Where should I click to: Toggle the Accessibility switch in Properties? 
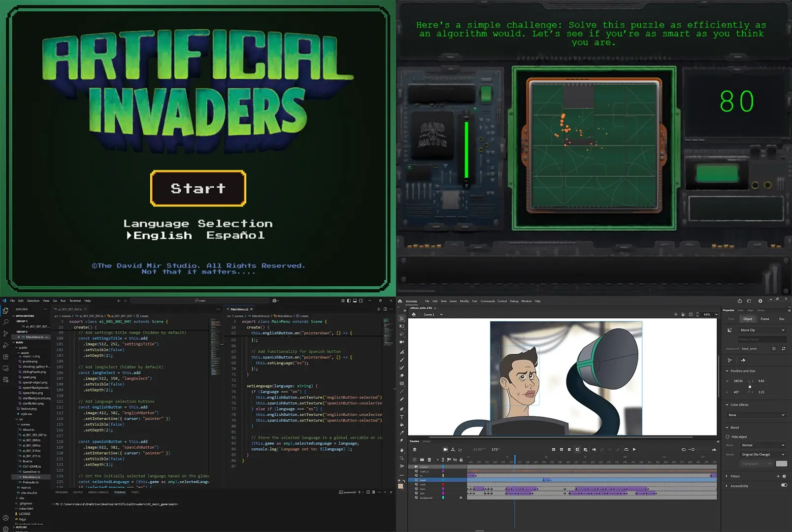point(784,485)
